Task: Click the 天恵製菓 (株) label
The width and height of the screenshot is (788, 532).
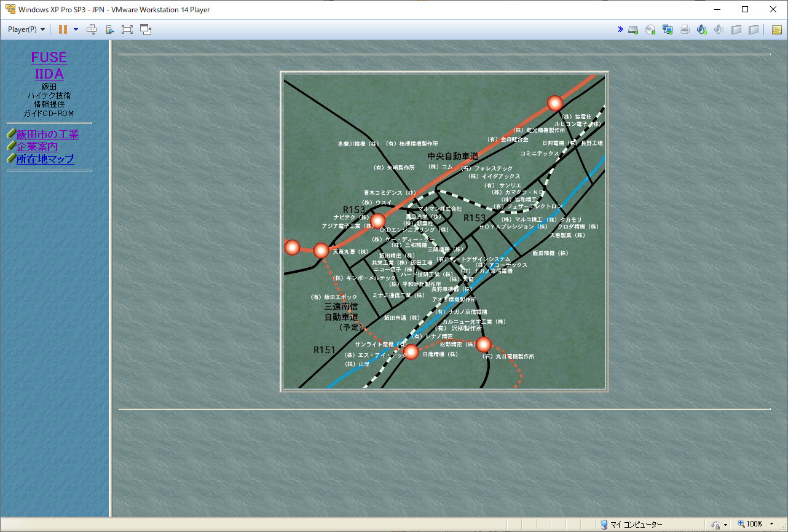Action: [x=567, y=235]
